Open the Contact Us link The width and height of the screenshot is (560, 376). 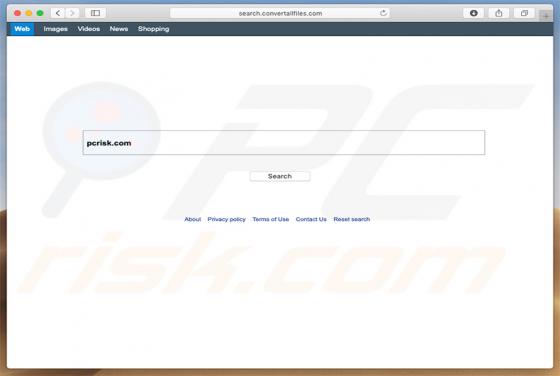click(311, 219)
